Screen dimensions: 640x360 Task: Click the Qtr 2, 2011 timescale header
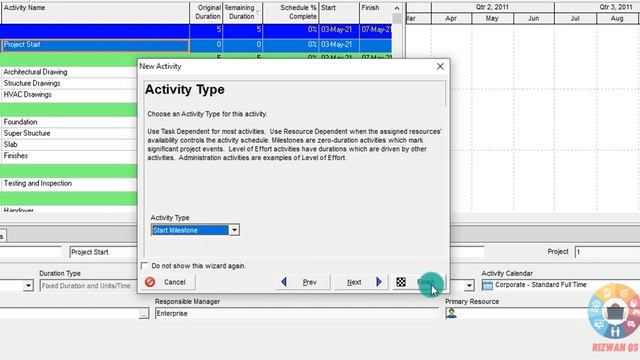(492, 7)
